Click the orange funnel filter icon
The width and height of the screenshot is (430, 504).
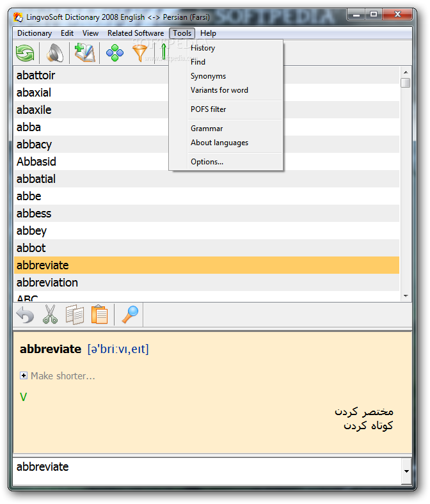pyautogui.click(x=140, y=53)
